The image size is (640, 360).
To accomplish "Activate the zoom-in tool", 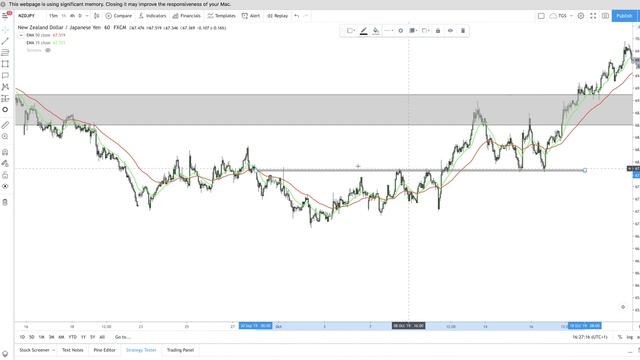I will pos(5,136).
